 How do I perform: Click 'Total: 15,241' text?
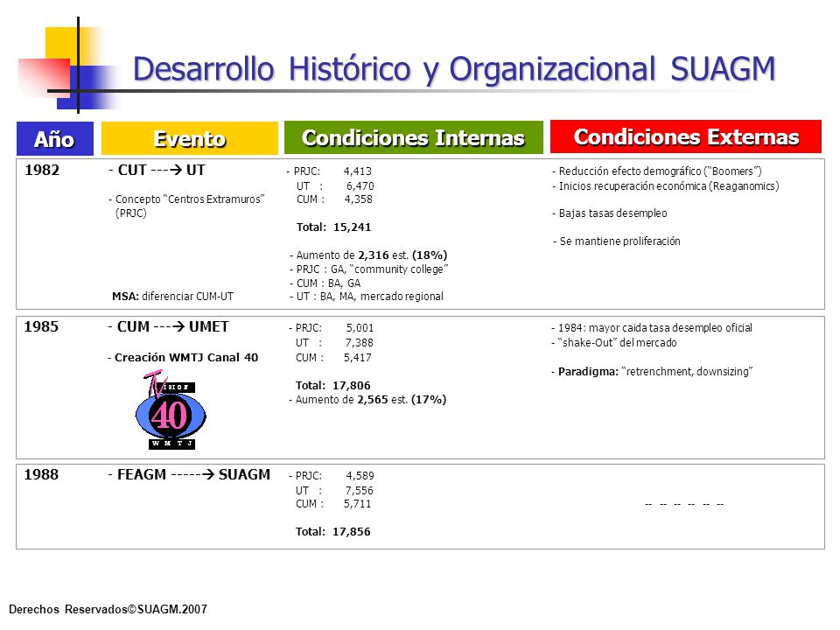click(x=333, y=227)
